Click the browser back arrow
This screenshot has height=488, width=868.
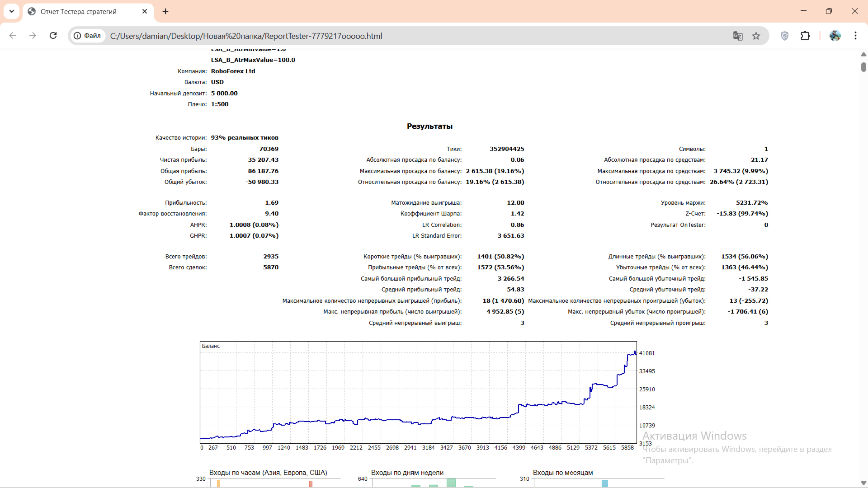[x=13, y=36]
